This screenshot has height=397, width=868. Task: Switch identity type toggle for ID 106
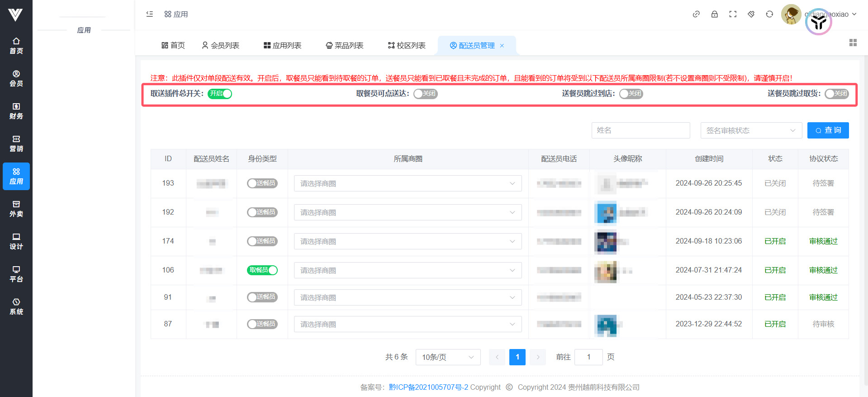(x=262, y=270)
